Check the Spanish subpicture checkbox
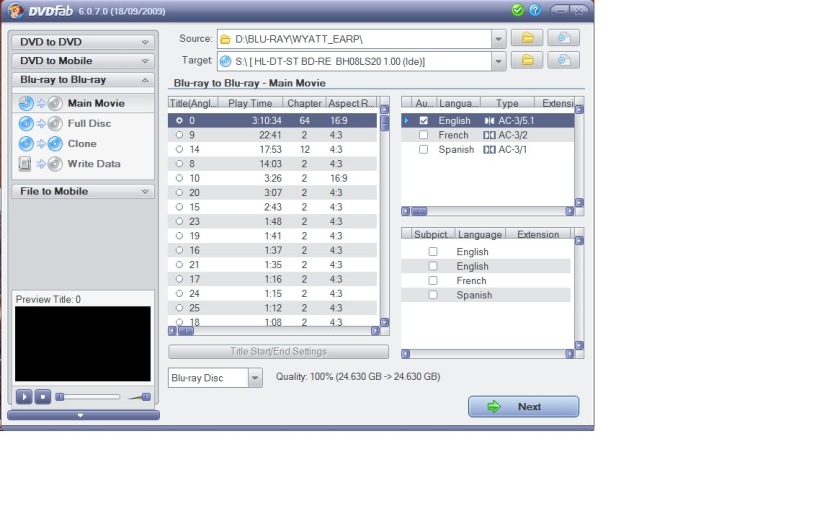 click(x=433, y=295)
